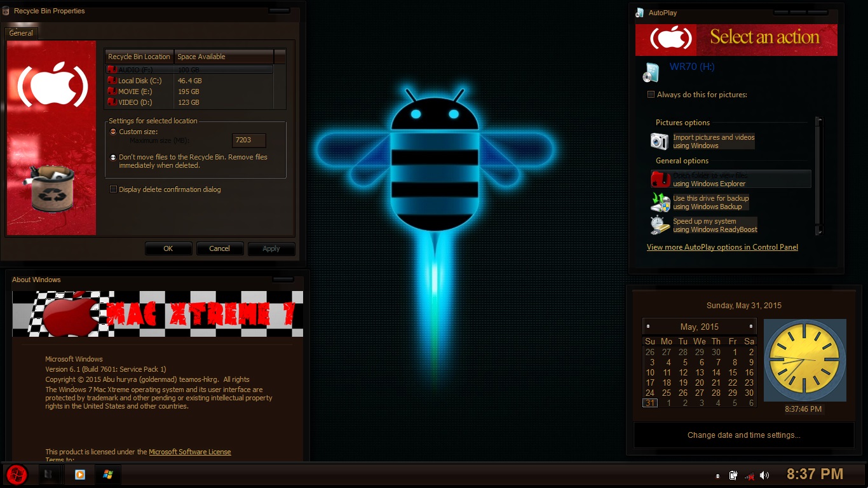Open the General tab in Recycle Bin Properties

pos(21,33)
